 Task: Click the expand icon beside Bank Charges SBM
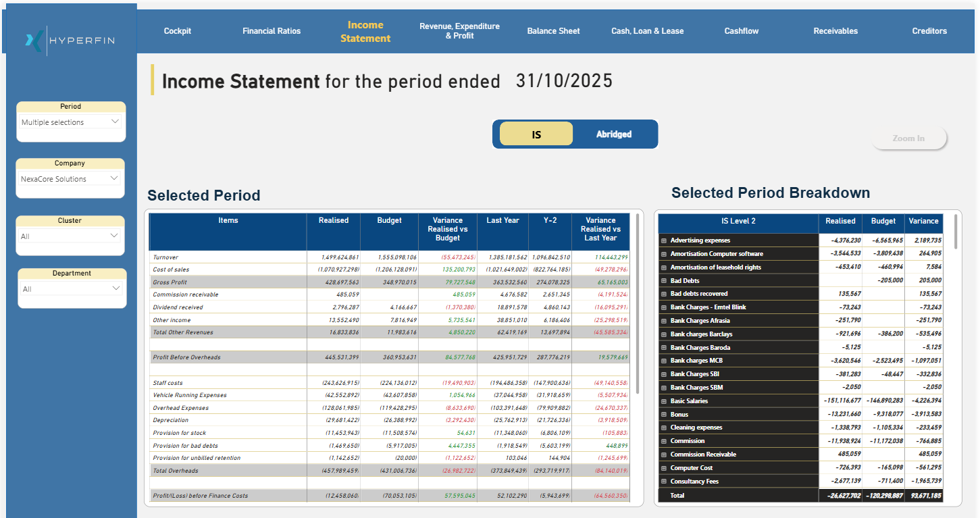[x=665, y=387]
